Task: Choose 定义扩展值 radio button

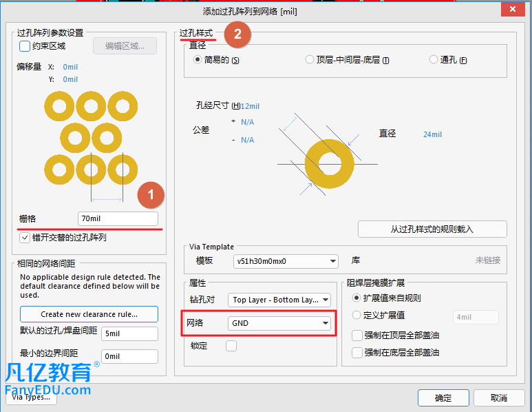Action: tap(357, 315)
